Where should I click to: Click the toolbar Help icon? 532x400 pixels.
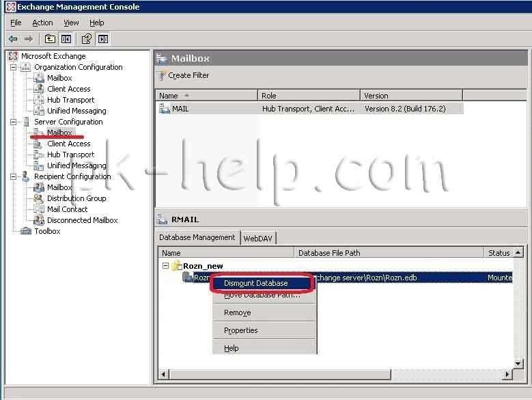click(x=87, y=39)
